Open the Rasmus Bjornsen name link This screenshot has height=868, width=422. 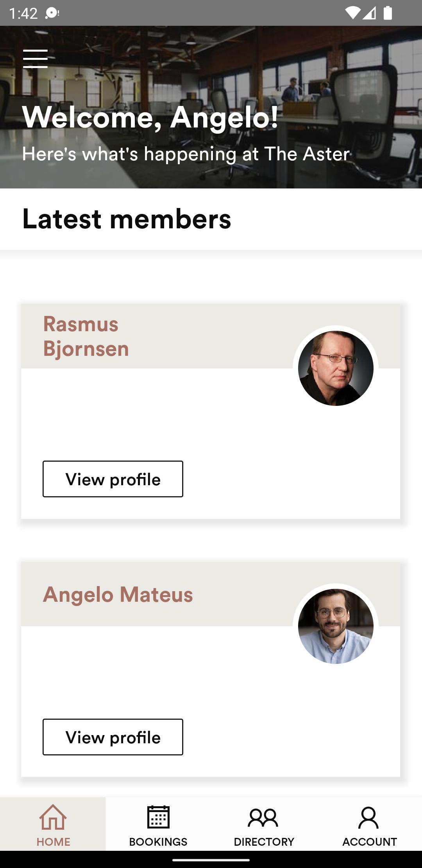pyautogui.click(x=86, y=336)
